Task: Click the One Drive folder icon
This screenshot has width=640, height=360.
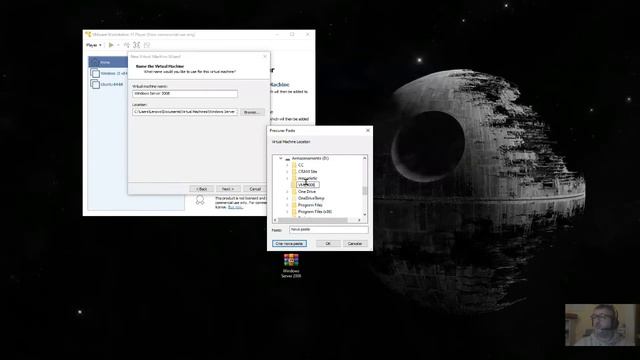Action: click(x=294, y=191)
